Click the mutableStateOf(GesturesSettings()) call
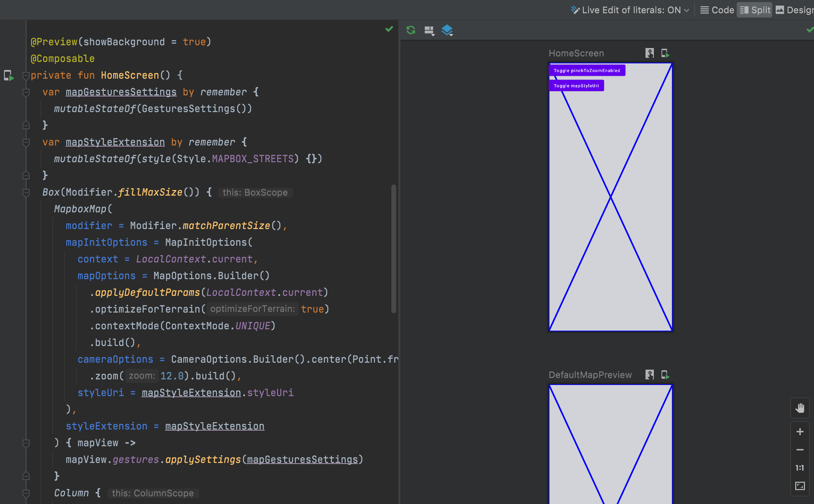 point(153,109)
